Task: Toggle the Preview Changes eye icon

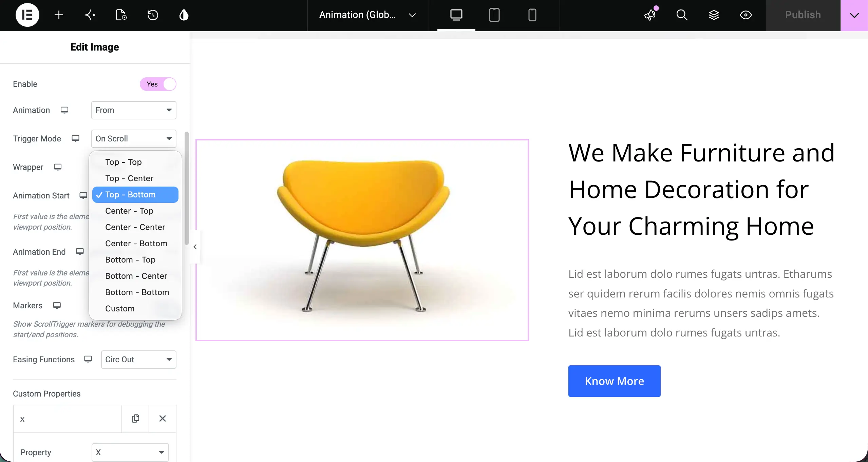Action: pos(746,15)
